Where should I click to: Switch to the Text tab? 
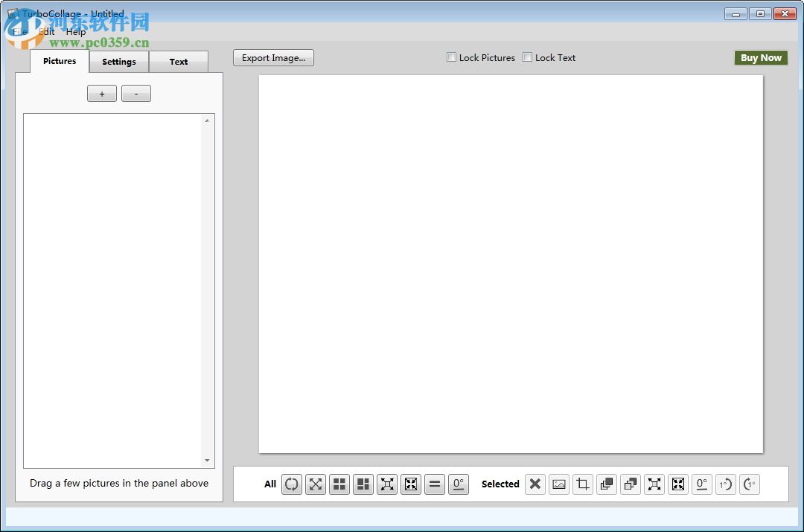point(179,62)
